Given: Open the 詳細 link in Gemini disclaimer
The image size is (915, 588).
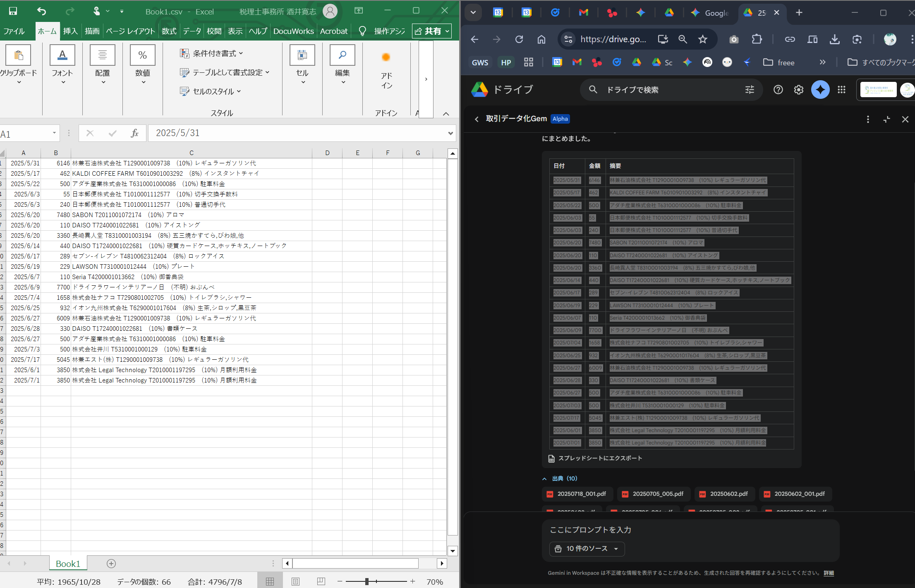Looking at the screenshot, I should (829, 573).
